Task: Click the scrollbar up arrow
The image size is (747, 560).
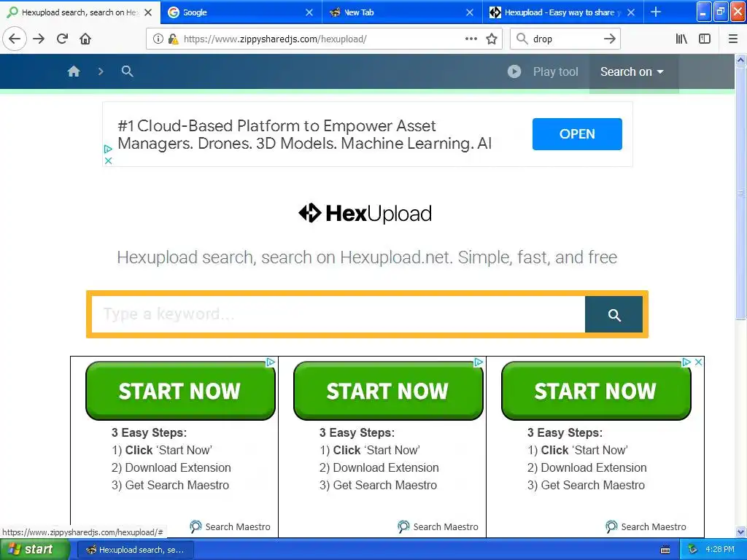Action: pos(740,60)
